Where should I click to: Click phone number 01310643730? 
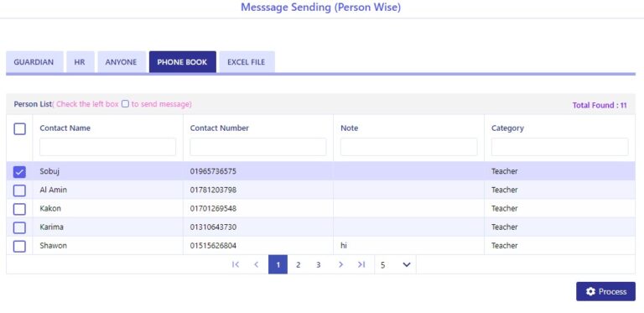(x=213, y=227)
